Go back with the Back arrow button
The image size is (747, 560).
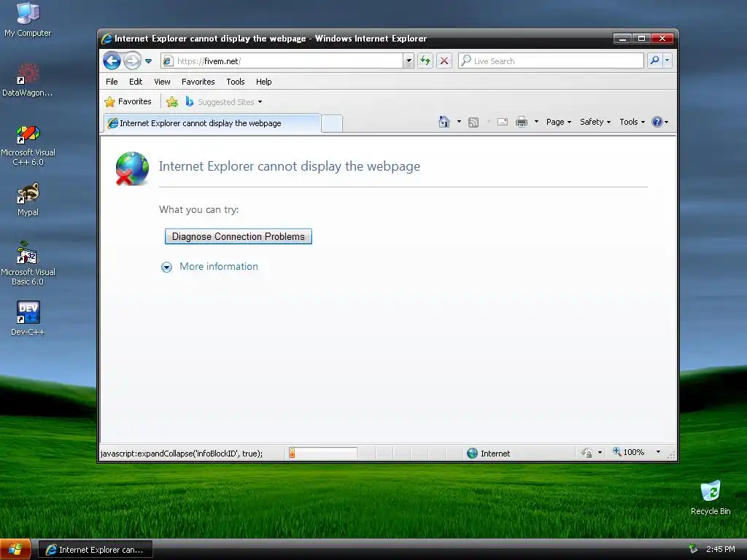[x=112, y=61]
